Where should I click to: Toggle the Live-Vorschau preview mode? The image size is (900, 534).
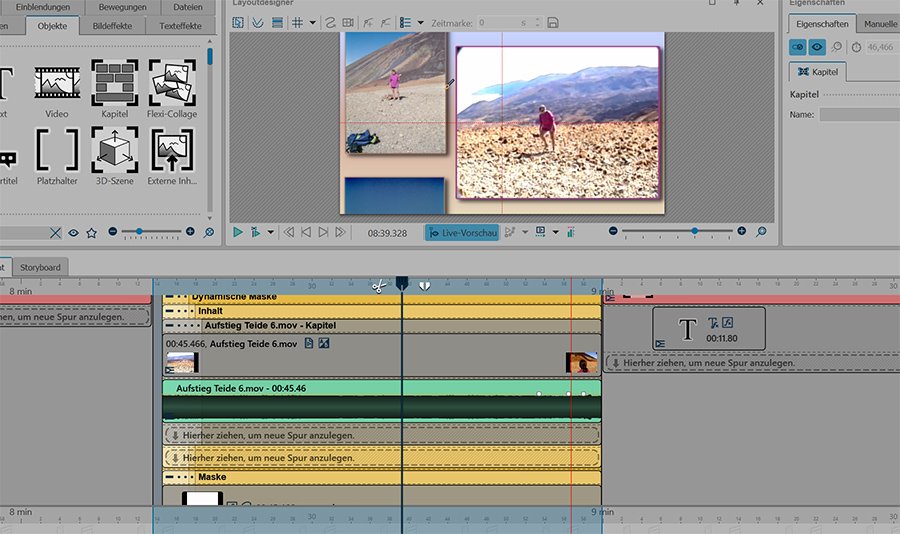point(461,232)
